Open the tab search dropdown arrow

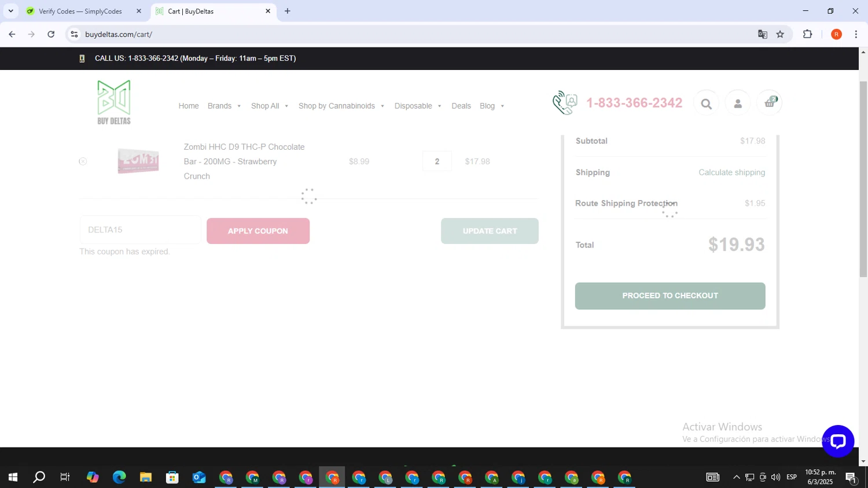pyautogui.click(x=10, y=11)
